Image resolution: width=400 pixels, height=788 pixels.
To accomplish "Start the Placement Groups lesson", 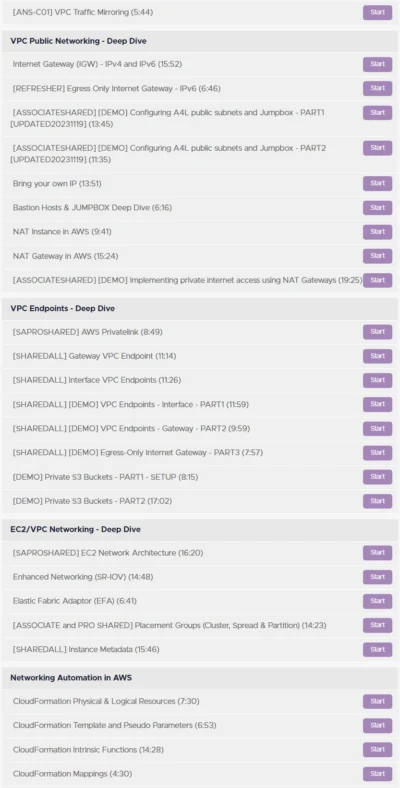I will [x=377, y=625].
